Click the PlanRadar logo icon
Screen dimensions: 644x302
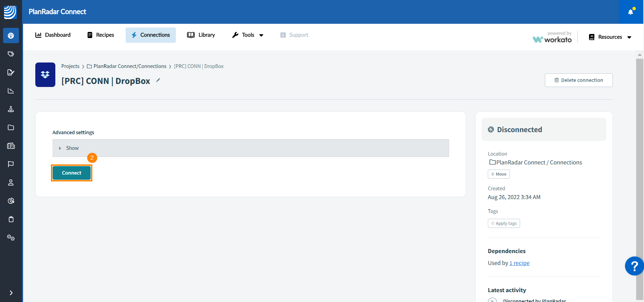coord(10,12)
